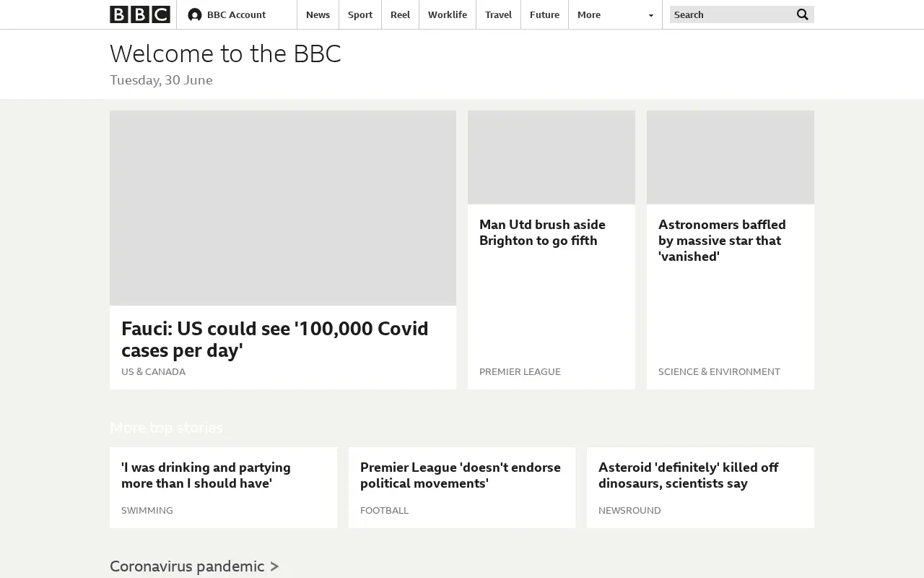This screenshot has height=578, width=924.
Task: Open the Future section
Action: (544, 14)
